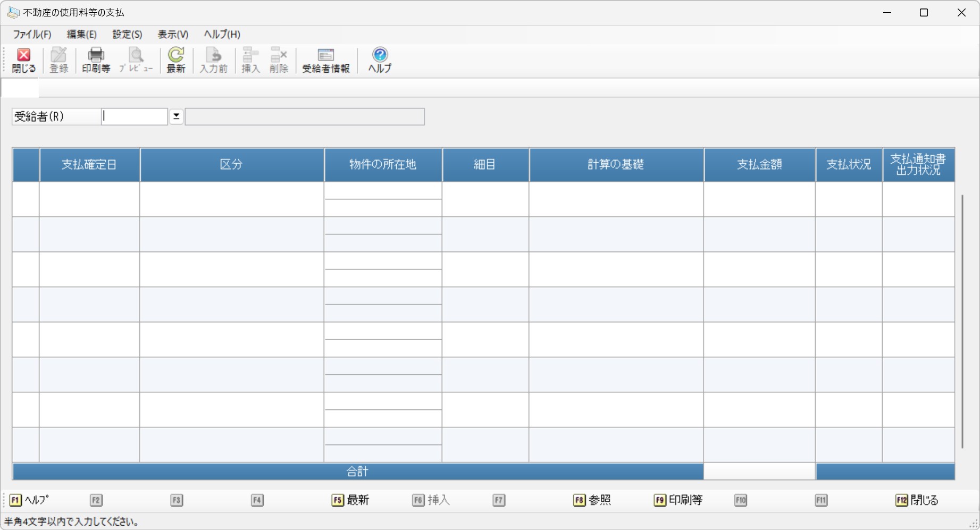Expand the 受給者 dropdown arrow

(x=176, y=116)
